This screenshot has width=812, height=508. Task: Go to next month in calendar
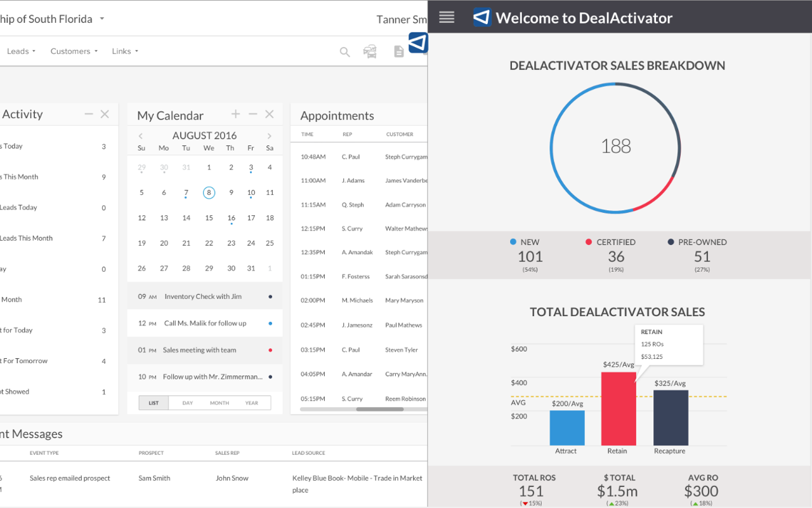point(270,136)
